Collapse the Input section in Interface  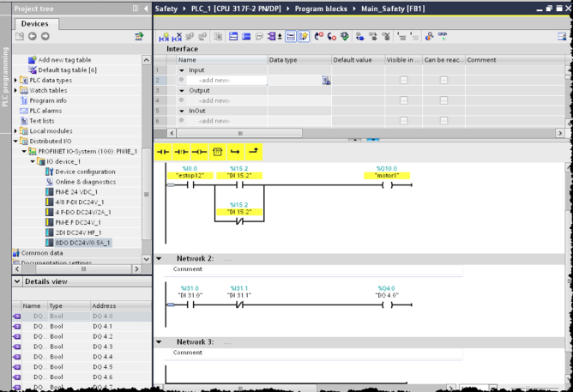(x=182, y=70)
